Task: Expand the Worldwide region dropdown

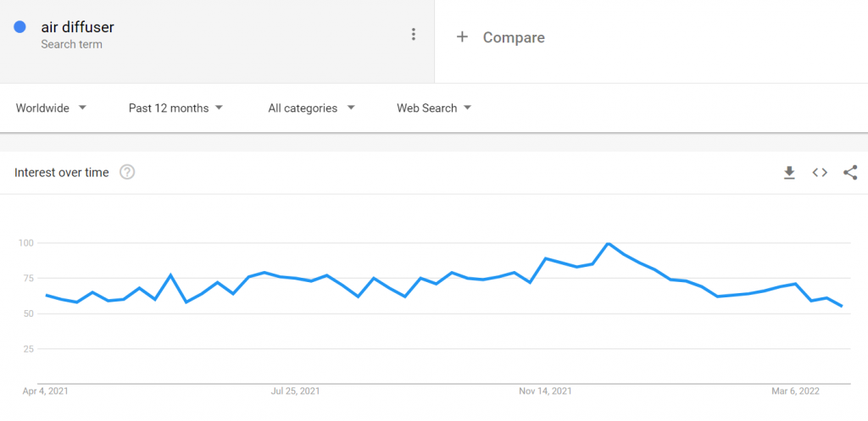Action: (x=51, y=108)
